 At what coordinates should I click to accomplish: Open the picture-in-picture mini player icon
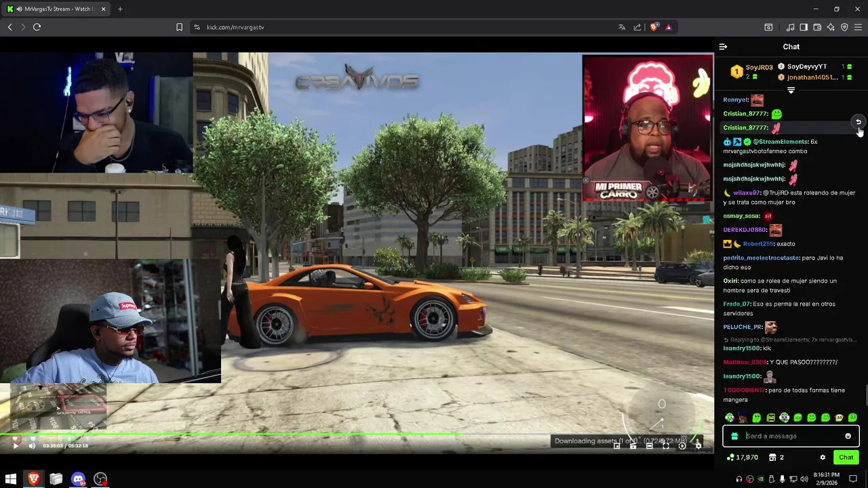(616, 446)
